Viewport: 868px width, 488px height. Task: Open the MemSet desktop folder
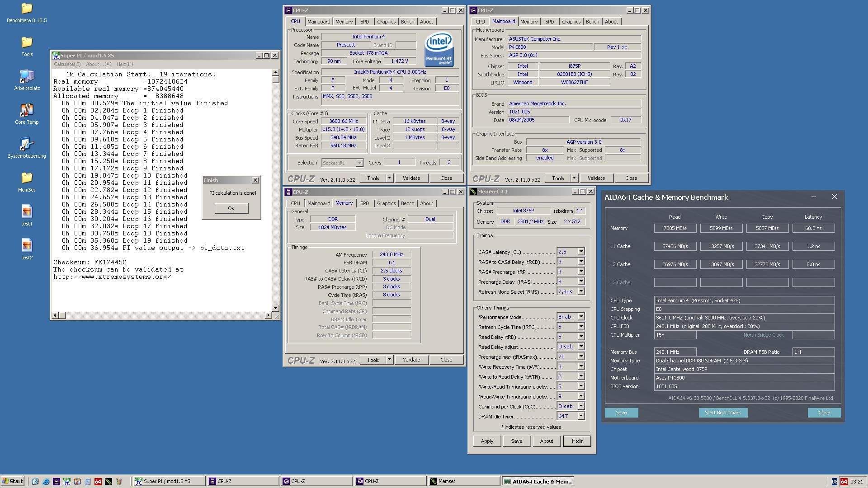click(x=27, y=182)
